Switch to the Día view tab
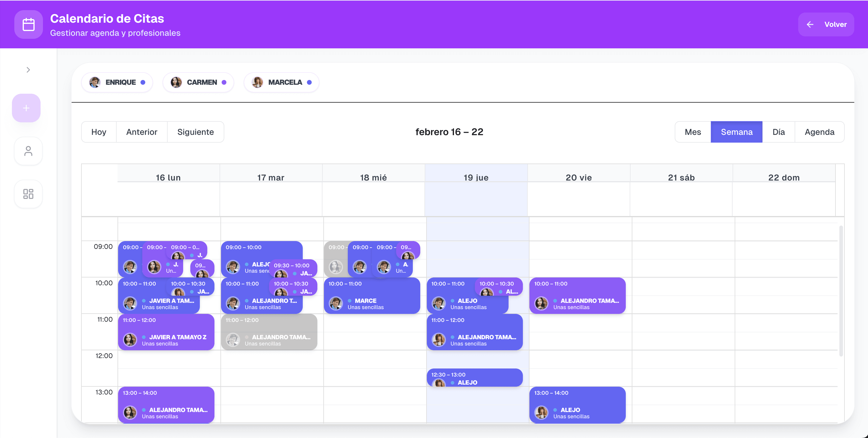Image resolution: width=868 pixels, height=438 pixels. pyautogui.click(x=779, y=132)
